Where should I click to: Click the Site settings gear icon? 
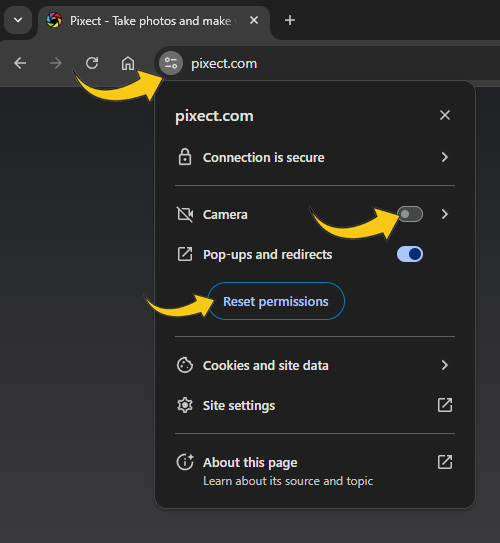pos(185,405)
